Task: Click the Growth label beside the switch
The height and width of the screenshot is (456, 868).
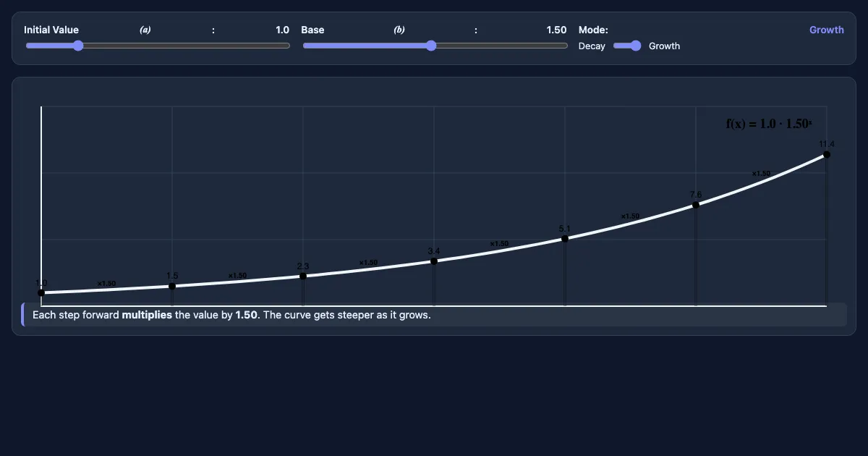Action: [664, 46]
